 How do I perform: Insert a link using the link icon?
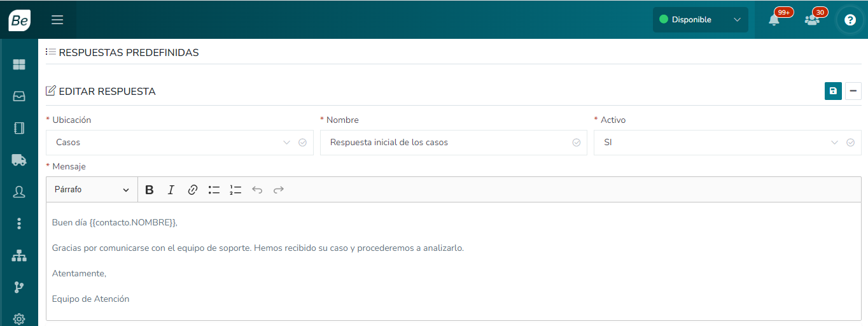click(193, 190)
